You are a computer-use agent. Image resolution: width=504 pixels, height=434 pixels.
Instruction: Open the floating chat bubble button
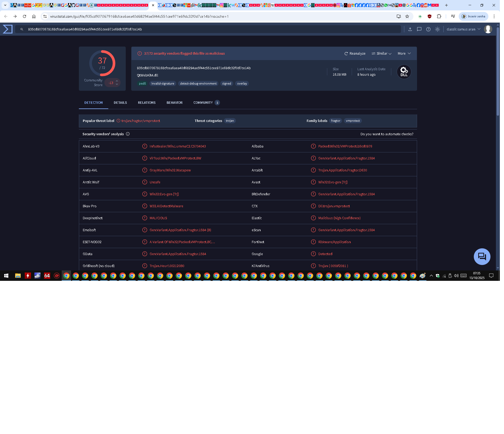482,257
